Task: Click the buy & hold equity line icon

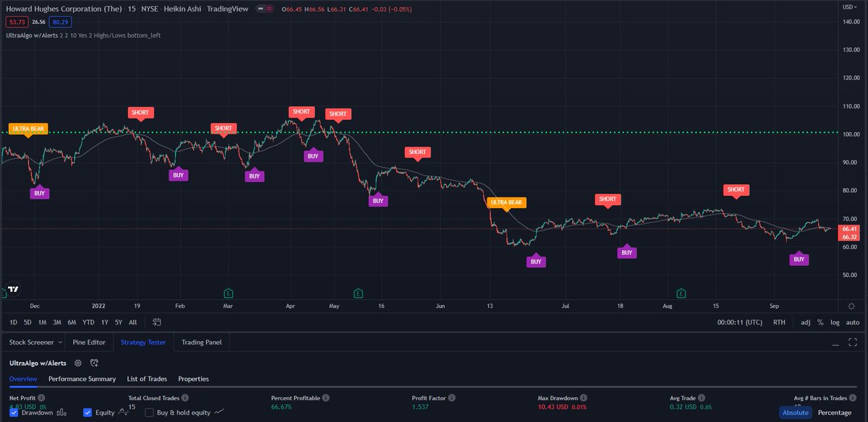Action: coord(220,413)
